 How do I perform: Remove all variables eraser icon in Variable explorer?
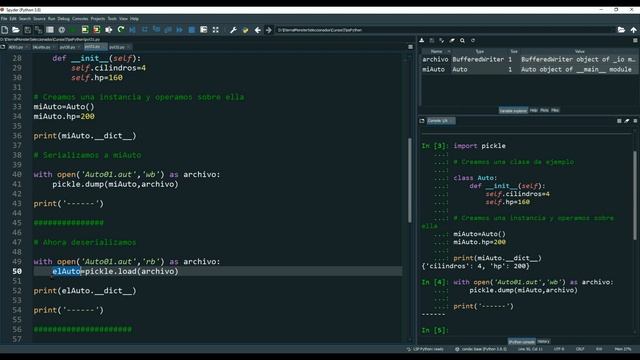point(452,40)
